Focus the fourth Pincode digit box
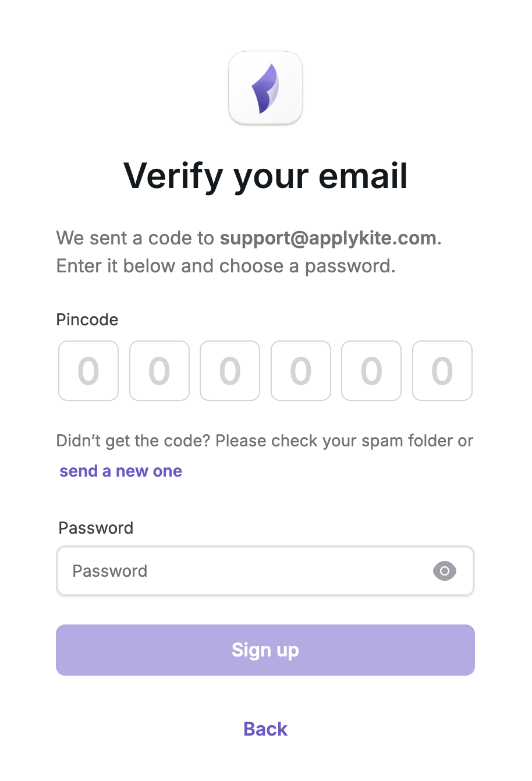 (301, 371)
